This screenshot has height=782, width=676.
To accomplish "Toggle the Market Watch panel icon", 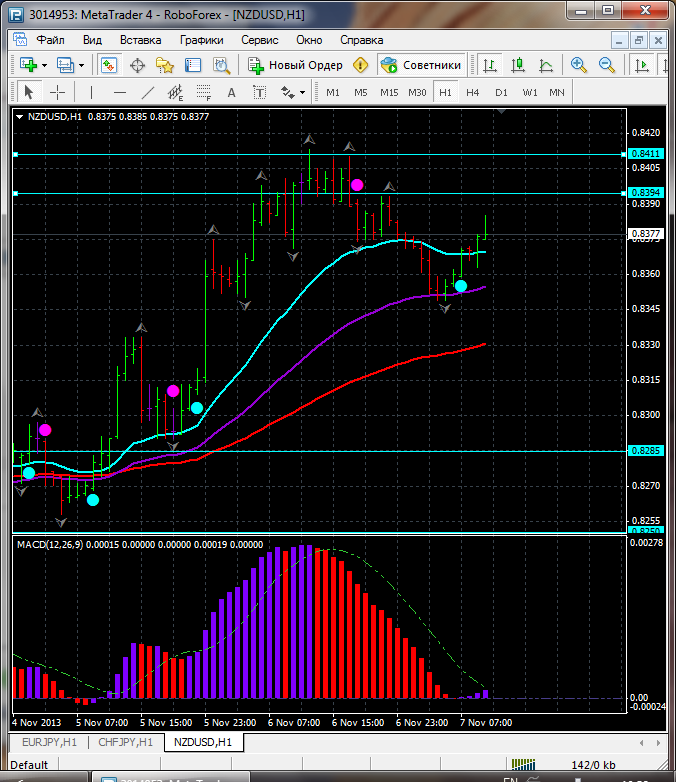I will pos(109,65).
